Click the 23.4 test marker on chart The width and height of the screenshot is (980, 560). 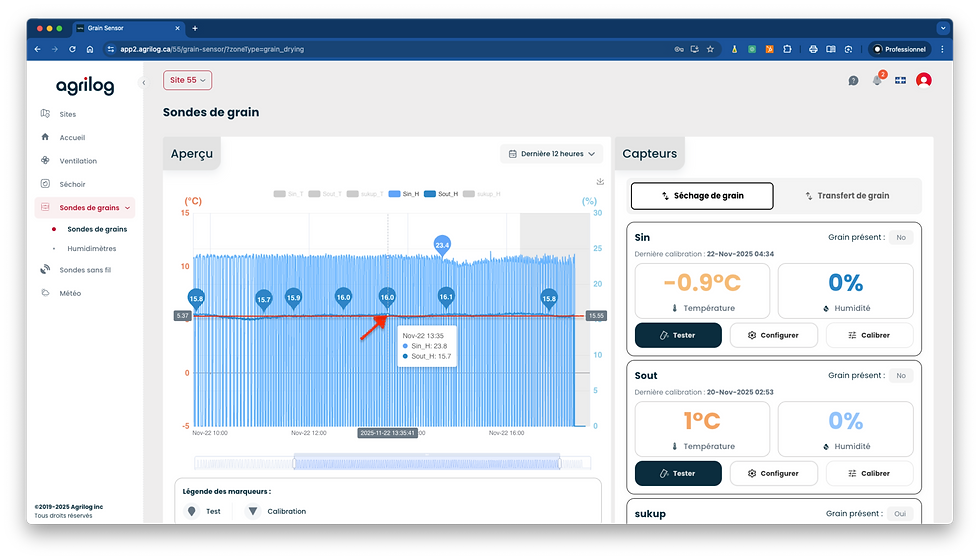[x=442, y=244]
